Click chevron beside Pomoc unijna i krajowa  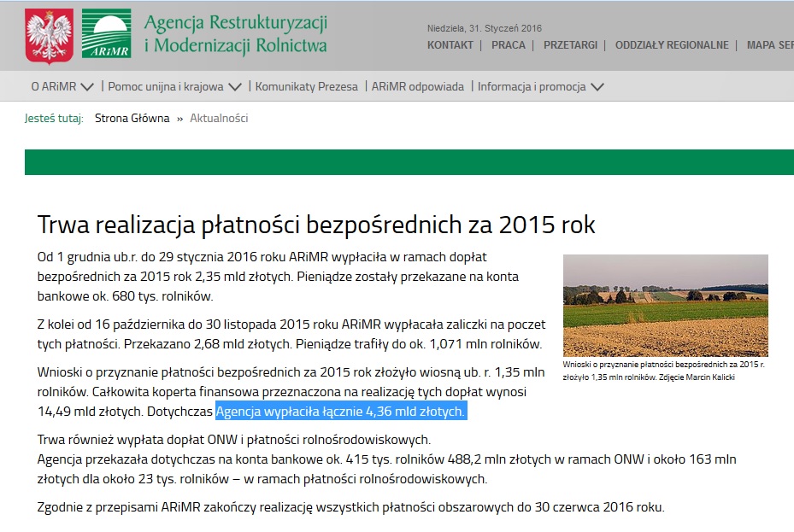235,87
